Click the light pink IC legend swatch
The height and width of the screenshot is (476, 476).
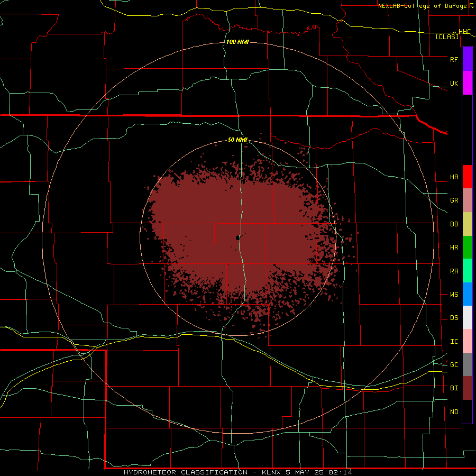coord(467,341)
